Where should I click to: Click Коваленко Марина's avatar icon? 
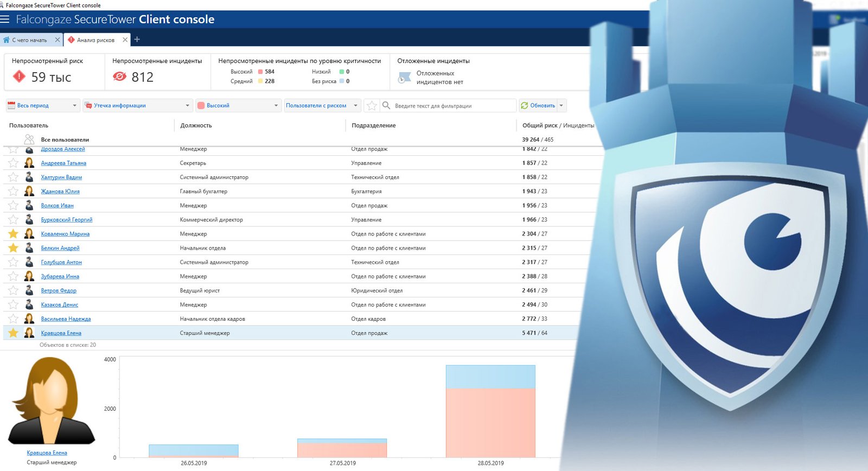[29, 233]
